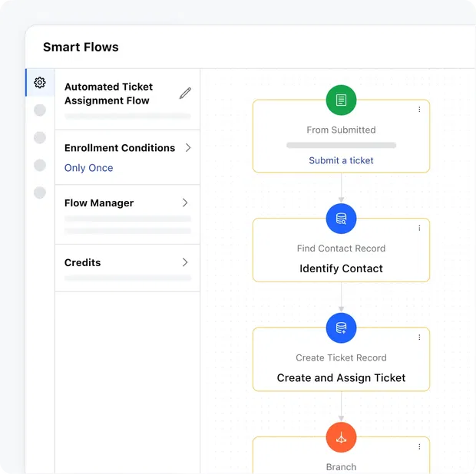Click the blue Create Ticket Record icon
476x474 pixels.
pos(341,328)
